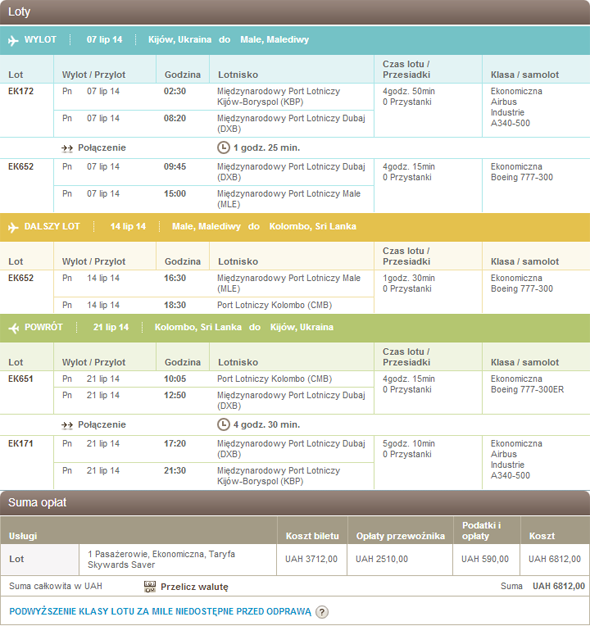Click the clock icon for 1 godz. 25 min.
This screenshot has width=590, height=626.
223,148
